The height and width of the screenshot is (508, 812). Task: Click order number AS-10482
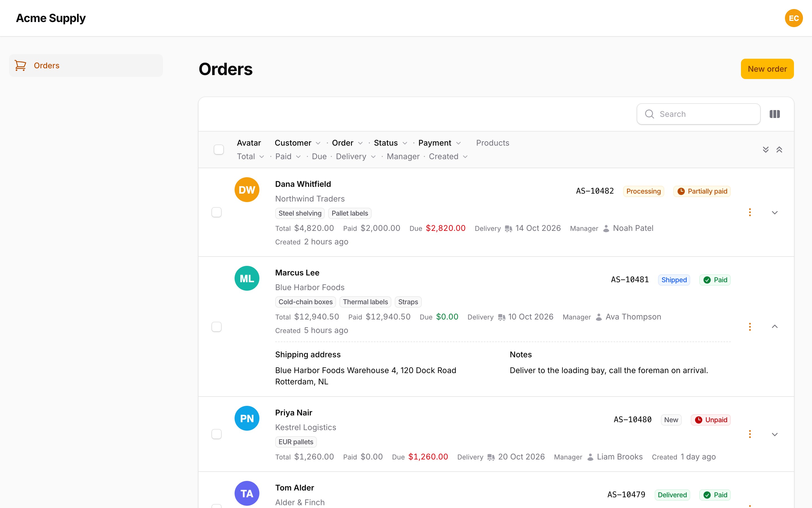pyautogui.click(x=595, y=191)
